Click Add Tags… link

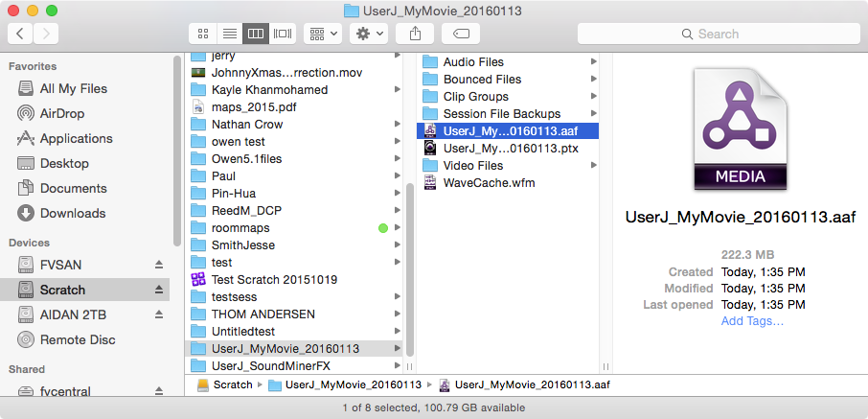(x=752, y=321)
